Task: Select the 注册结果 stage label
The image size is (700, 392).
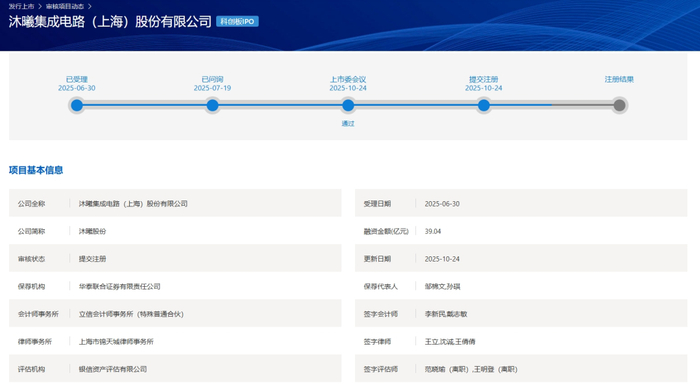Action: (619, 79)
